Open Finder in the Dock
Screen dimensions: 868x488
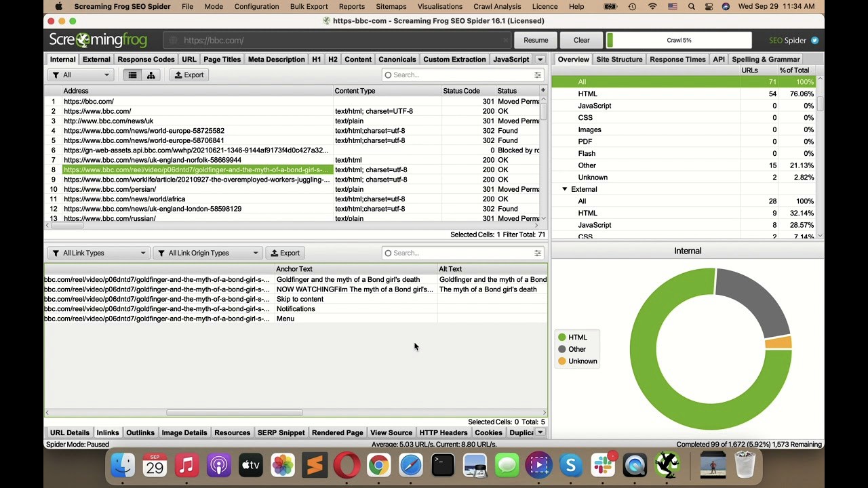[x=123, y=466]
